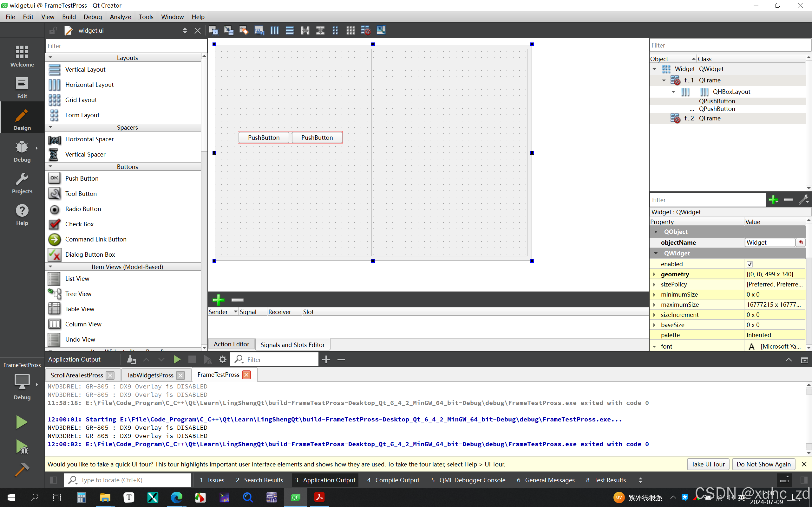
Task: Click the Lay Out Horizontally toolbar icon
Action: (x=274, y=30)
